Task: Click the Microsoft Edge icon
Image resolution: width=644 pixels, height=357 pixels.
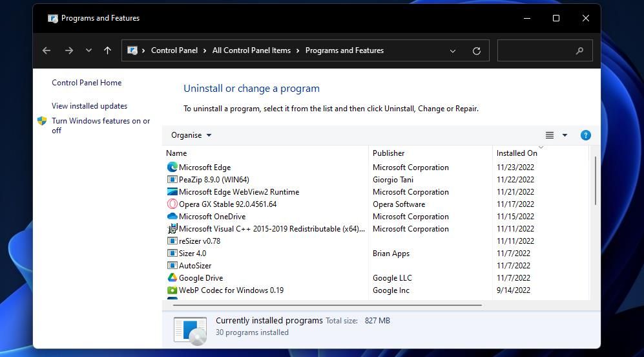Action: click(172, 167)
